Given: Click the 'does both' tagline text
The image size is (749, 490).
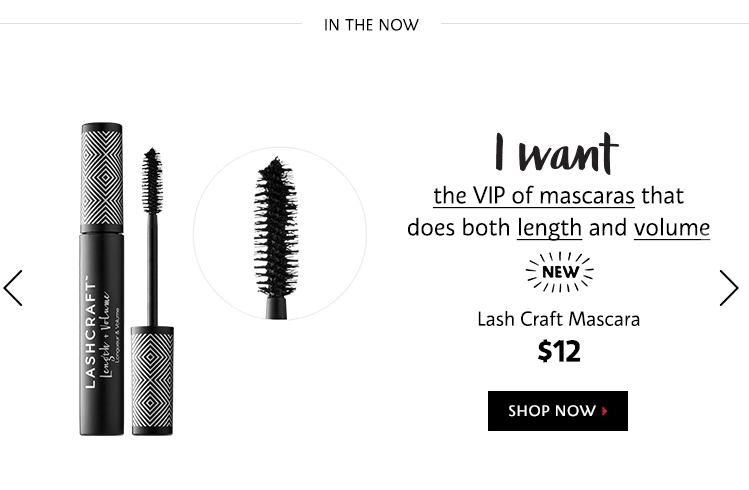Looking at the screenshot, I should [458, 228].
